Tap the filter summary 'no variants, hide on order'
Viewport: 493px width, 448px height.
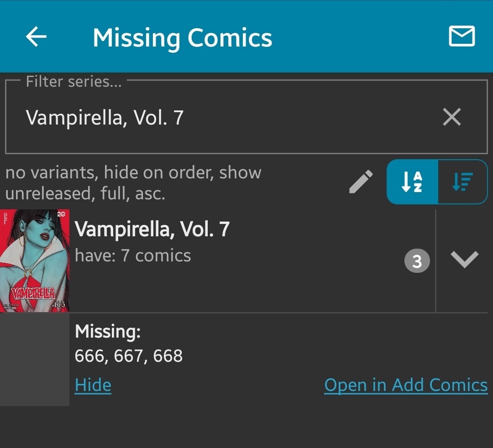tap(133, 182)
